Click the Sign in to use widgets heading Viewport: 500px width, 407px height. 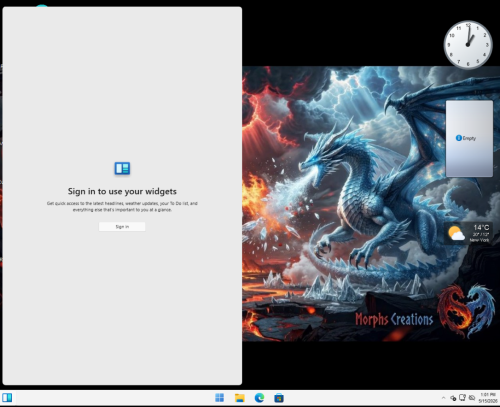coord(122,191)
